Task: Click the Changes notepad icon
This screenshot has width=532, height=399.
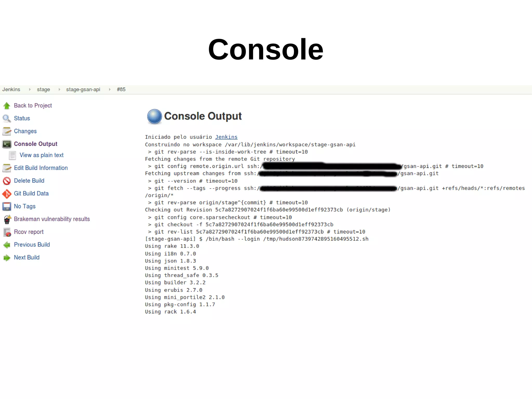Action: click(x=7, y=131)
